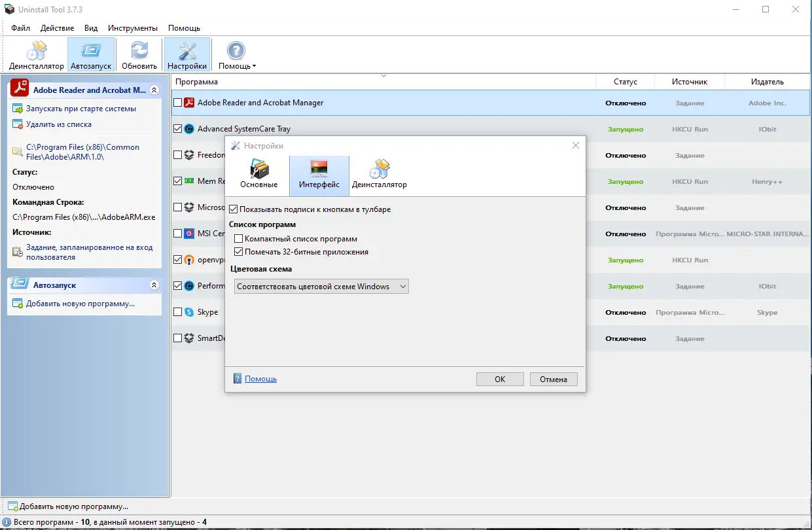Screen dimensions: 812x530
Task: Click the Skype publisher cell
Action: click(x=768, y=313)
